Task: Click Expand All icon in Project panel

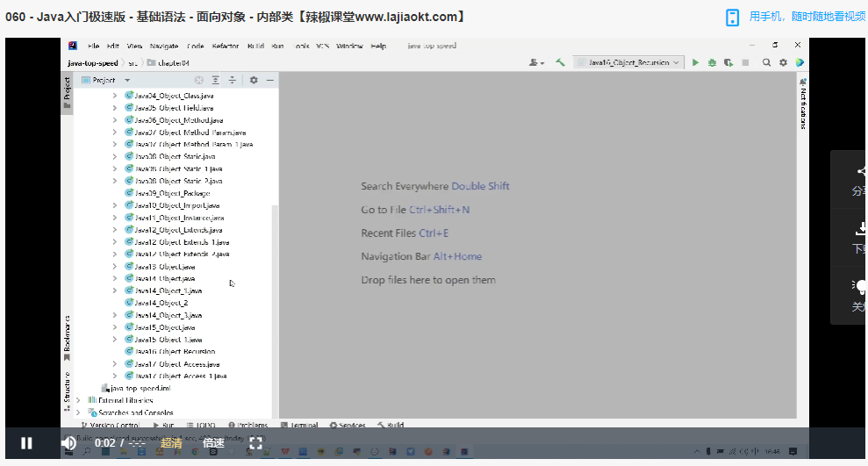Action: coord(215,80)
